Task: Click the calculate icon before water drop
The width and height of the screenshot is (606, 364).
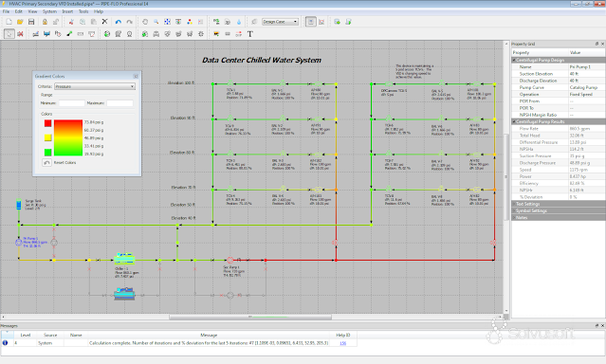Action: coord(228,22)
